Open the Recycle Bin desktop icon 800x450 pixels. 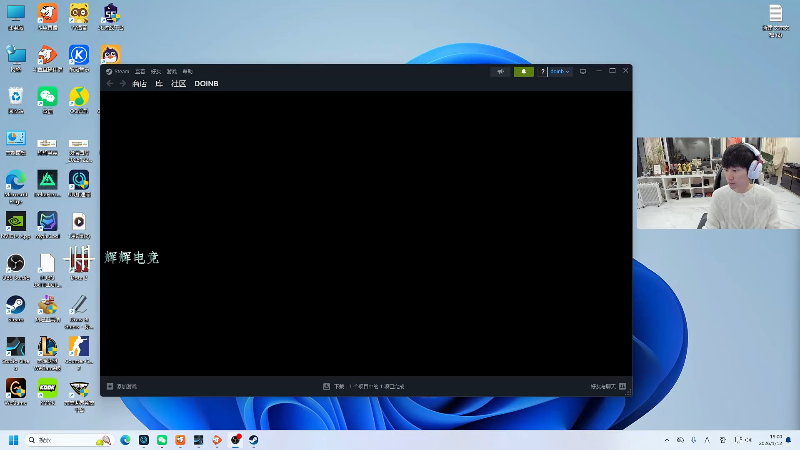(x=16, y=101)
